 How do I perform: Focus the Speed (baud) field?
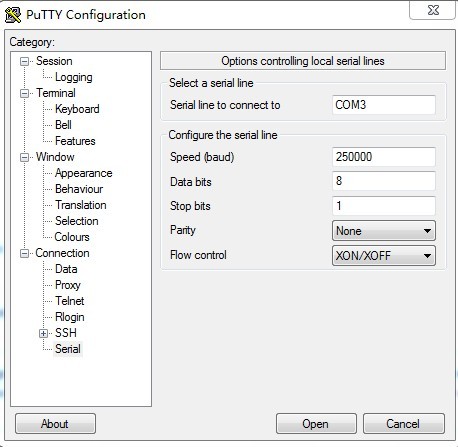(384, 157)
